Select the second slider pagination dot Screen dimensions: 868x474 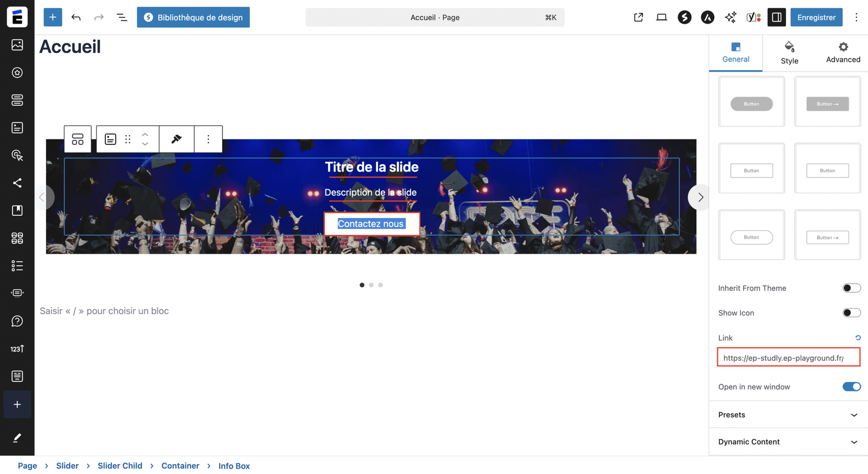tap(371, 285)
